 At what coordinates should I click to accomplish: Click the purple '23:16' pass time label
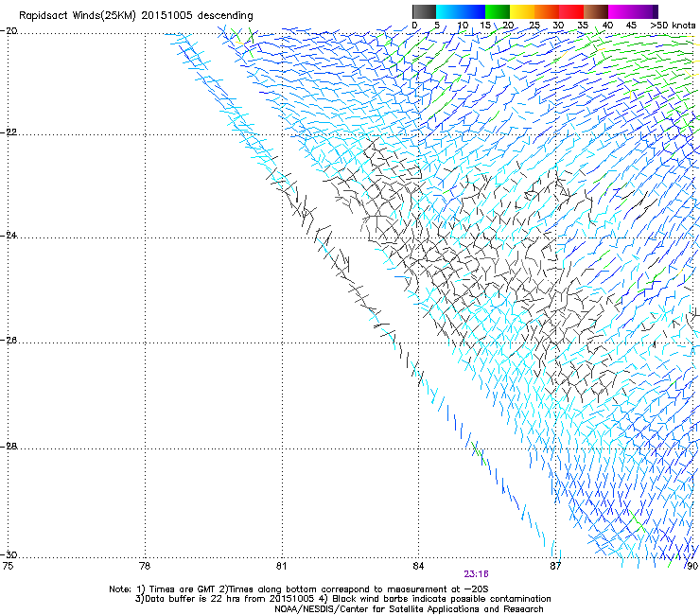pos(477,574)
